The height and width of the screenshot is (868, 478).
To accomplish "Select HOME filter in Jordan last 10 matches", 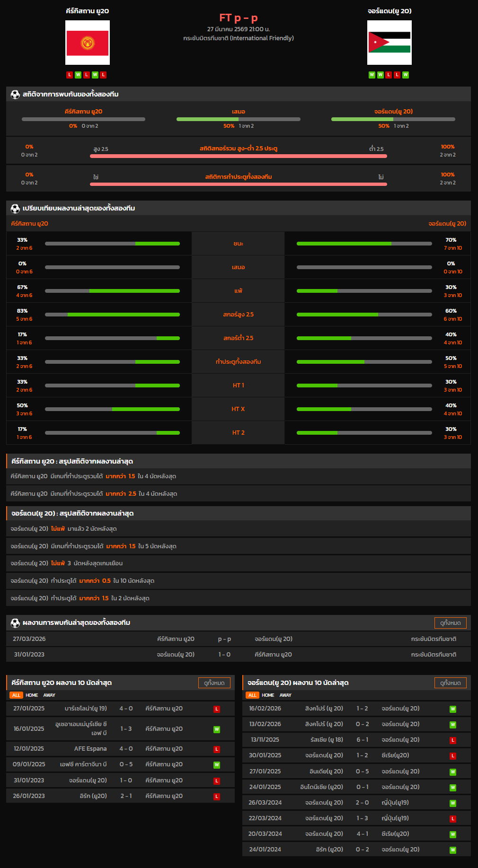I will point(268,695).
